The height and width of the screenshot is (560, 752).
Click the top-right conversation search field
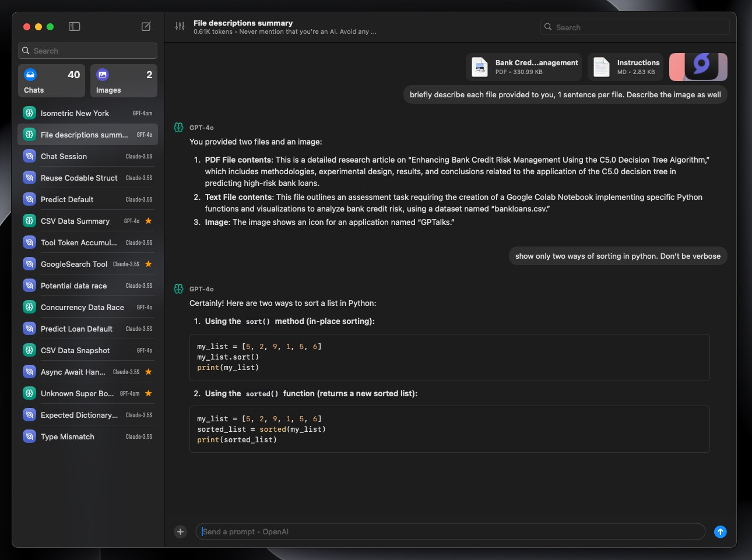pos(635,27)
